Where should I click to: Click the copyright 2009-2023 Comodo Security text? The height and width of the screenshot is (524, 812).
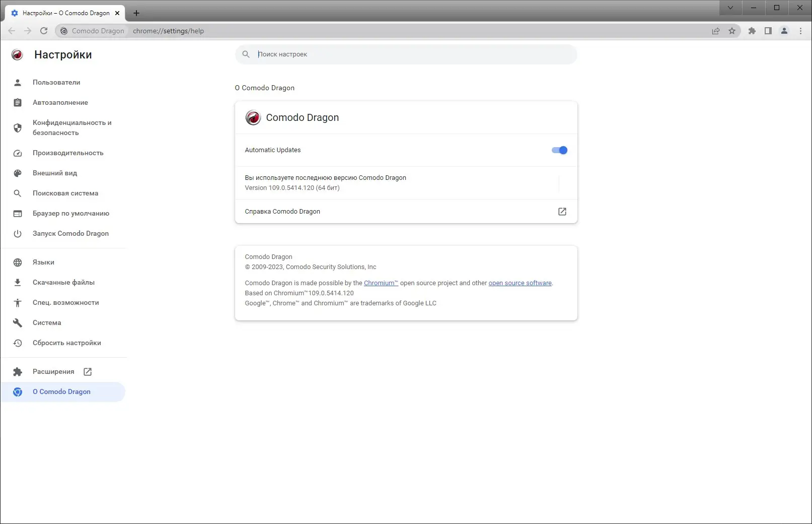click(310, 267)
